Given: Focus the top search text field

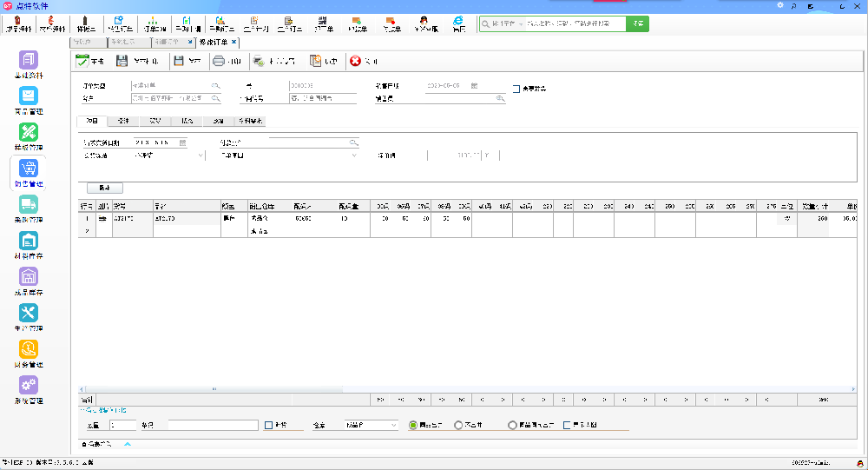Looking at the screenshot, I should (x=575, y=23).
